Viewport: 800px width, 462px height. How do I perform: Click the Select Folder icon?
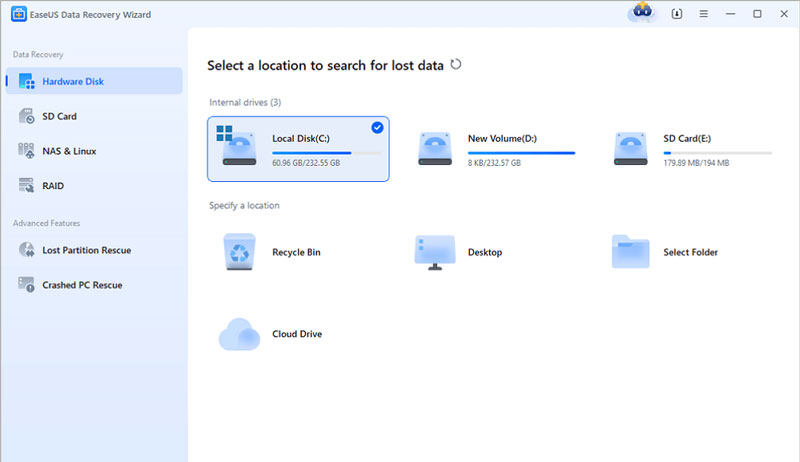point(631,252)
